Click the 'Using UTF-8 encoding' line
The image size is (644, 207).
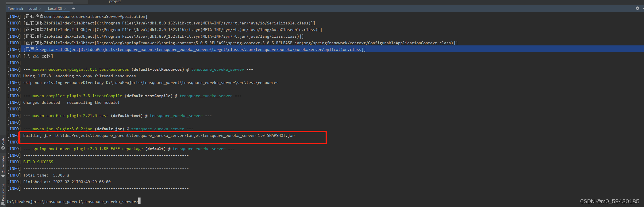point(81,76)
